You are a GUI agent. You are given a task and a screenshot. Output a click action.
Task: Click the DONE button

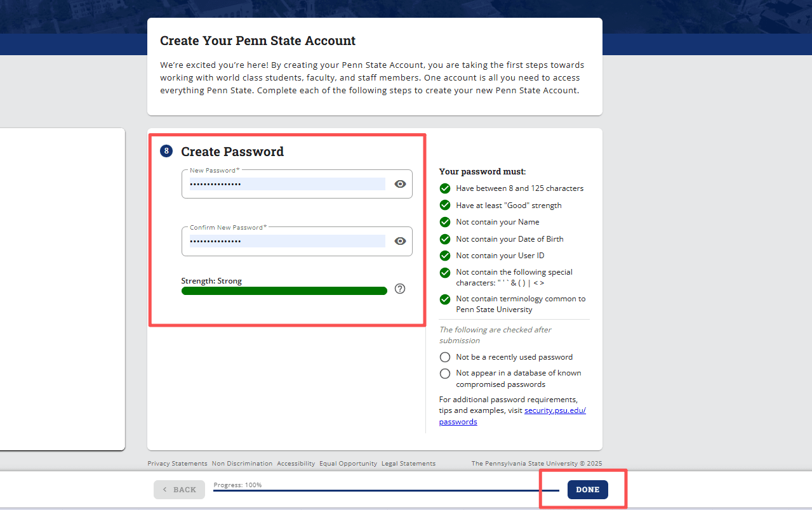pos(588,490)
